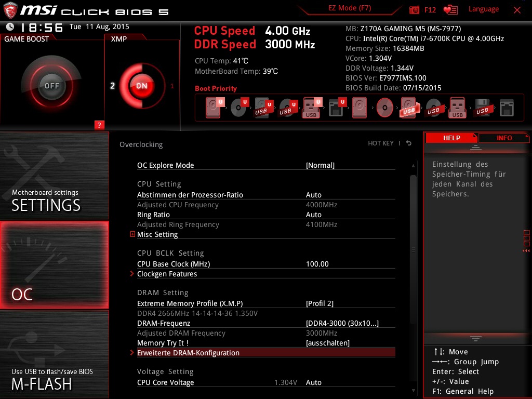Image resolution: width=532 pixels, height=399 pixels.
Task: Click the back arrow next to HOT KEY
Action: point(409,143)
